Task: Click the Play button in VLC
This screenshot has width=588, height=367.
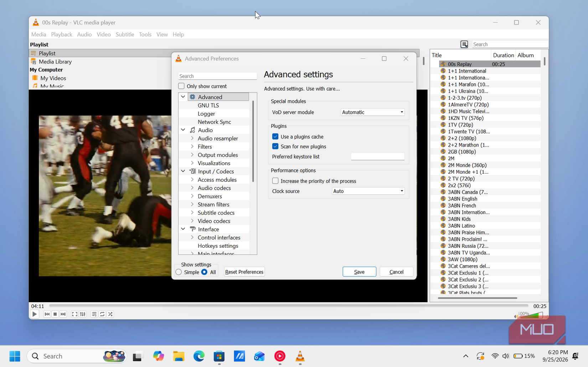Action: coord(34,314)
